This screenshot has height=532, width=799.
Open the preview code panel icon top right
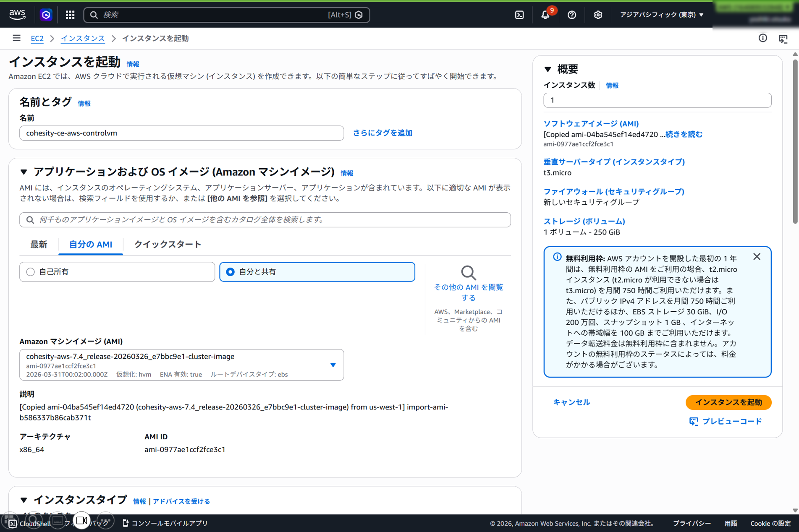(x=783, y=39)
